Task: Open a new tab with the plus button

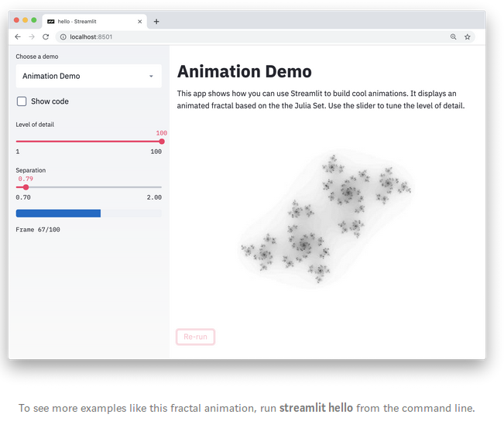Action: click(x=156, y=22)
